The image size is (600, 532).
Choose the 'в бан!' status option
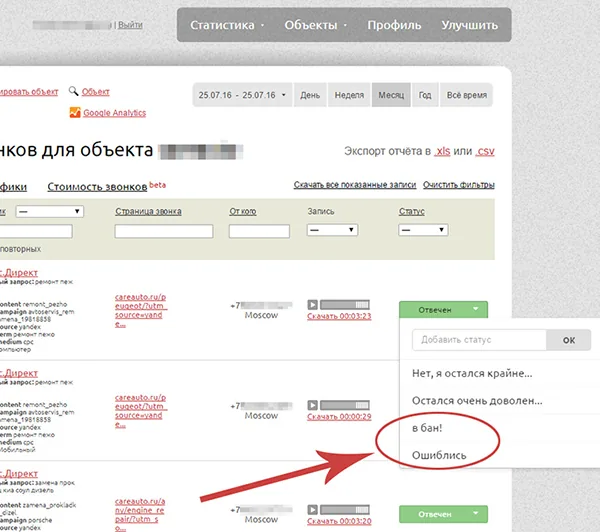click(427, 428)
